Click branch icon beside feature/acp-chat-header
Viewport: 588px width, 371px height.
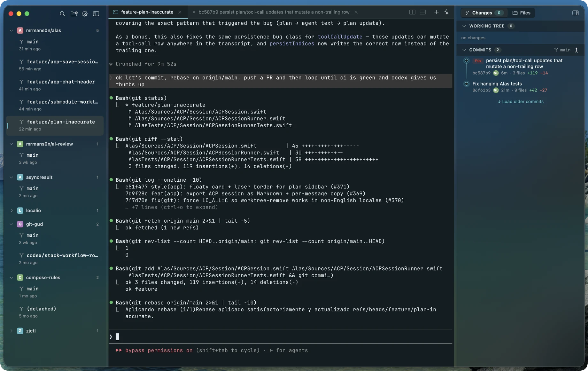[21, 82]
